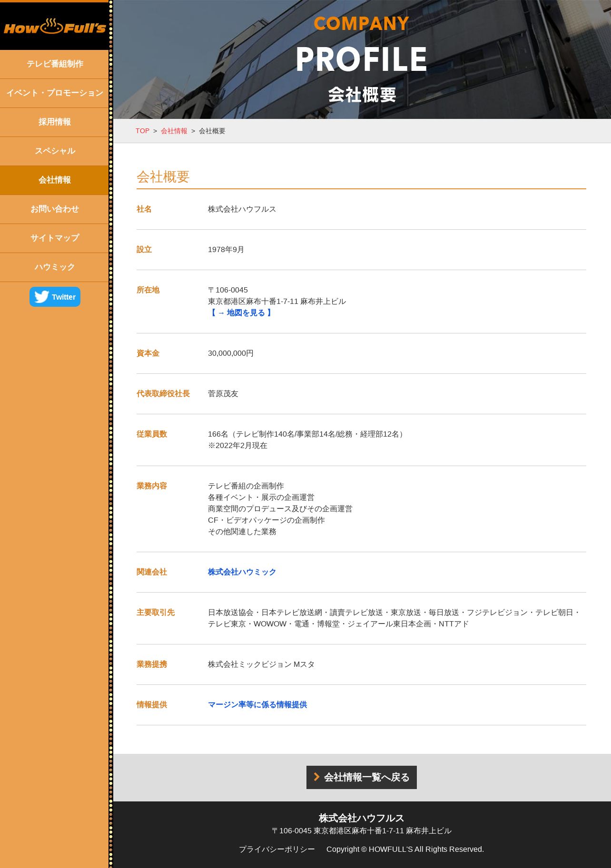Click the 設立 row label

144,250
